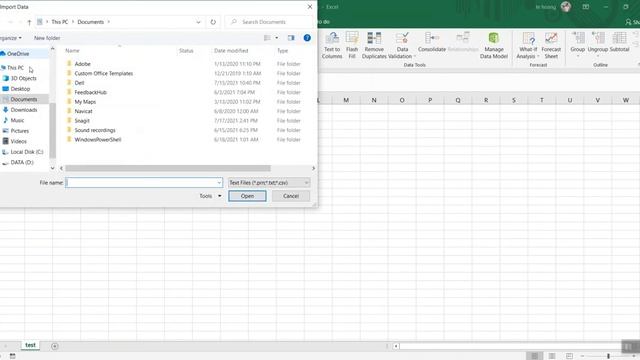Screen dimensions: 640x360
Task: Open Downloads in navigation pane
Action: coord(24,110)
